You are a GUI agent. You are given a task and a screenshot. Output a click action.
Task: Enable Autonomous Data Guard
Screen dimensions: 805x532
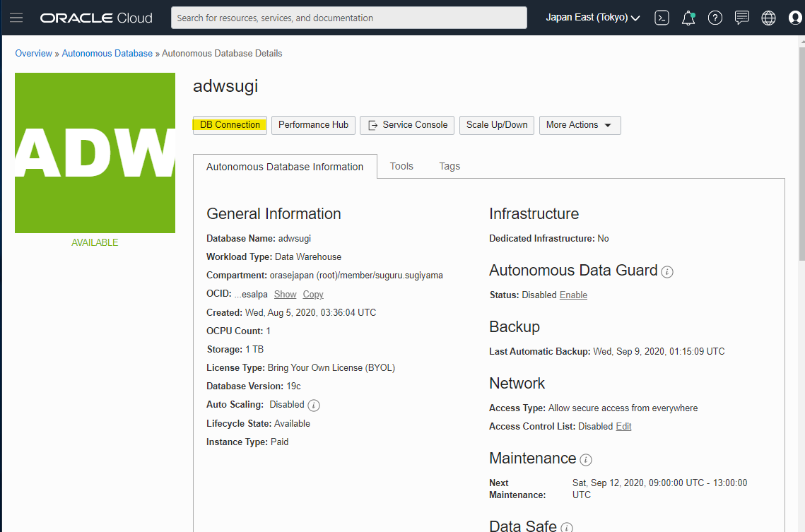coord(573,295)
